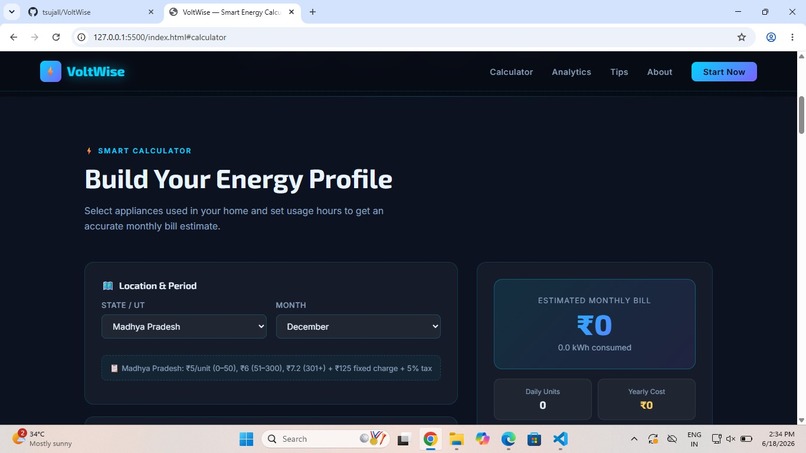Click the Build Your Energy Profile heading
Screen dimensions: 806x453
(239, 179)
